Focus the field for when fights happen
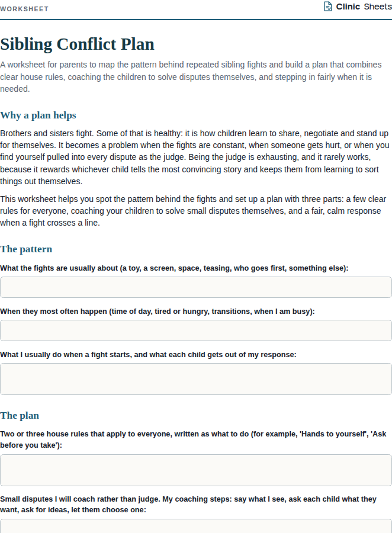This screenshot has height=533, width=392. pyautogui.click(x=196, y=330)
